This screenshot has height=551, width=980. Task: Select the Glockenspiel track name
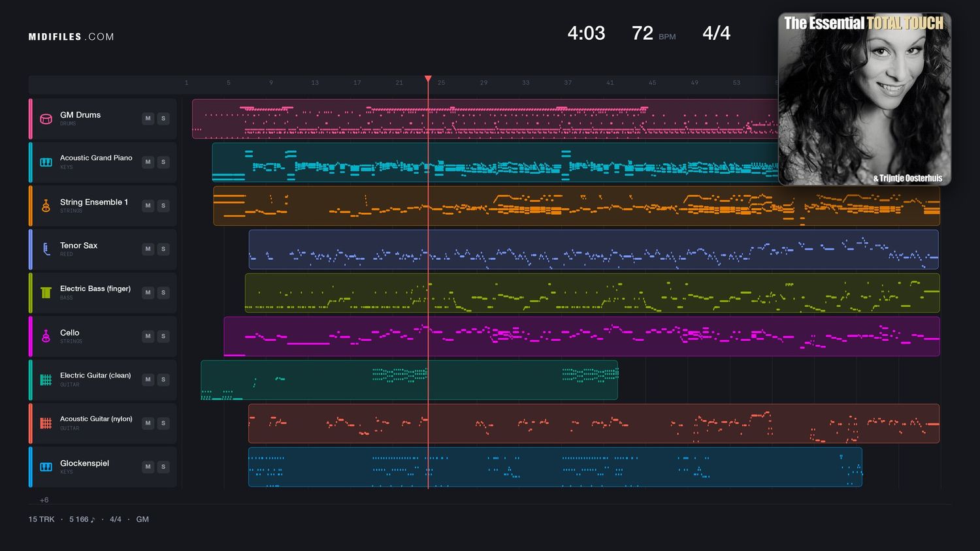click(x=84, y=464)
